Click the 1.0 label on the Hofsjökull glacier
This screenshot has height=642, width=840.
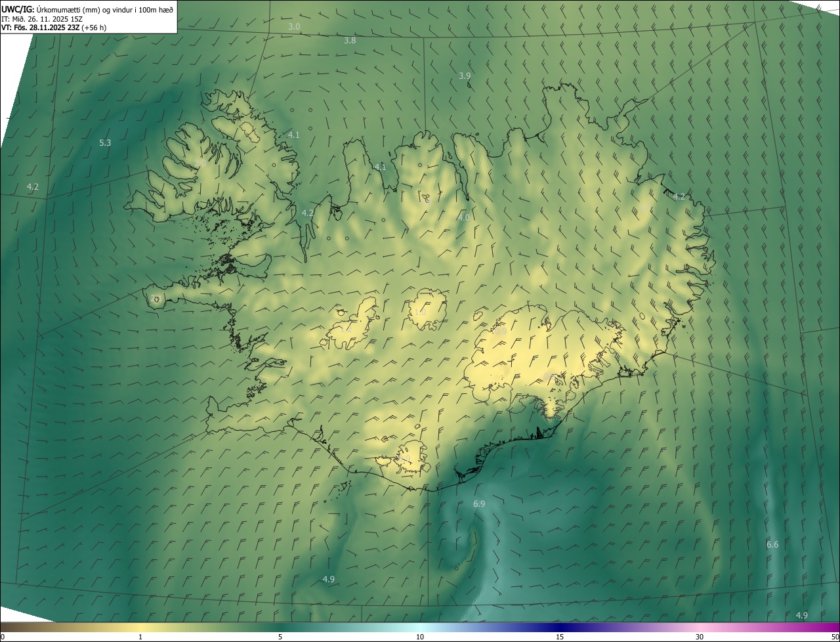tap(420, 312)
